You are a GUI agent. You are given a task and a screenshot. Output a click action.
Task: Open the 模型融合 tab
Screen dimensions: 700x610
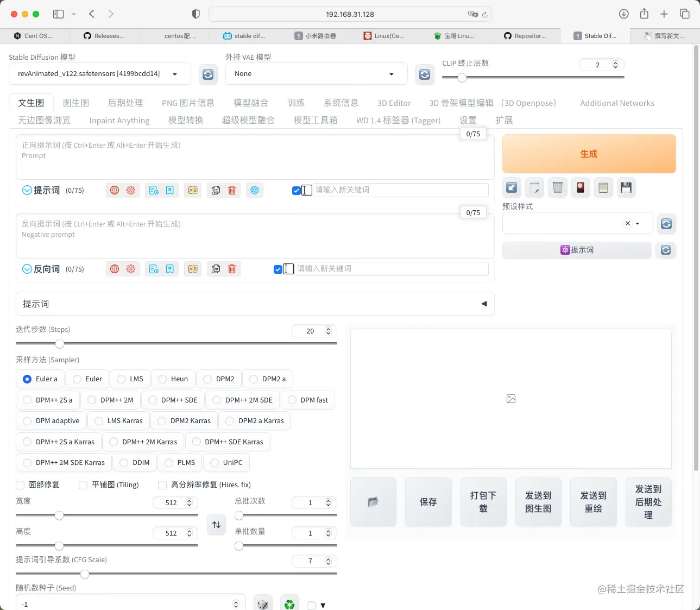click(x=251, y=103)
